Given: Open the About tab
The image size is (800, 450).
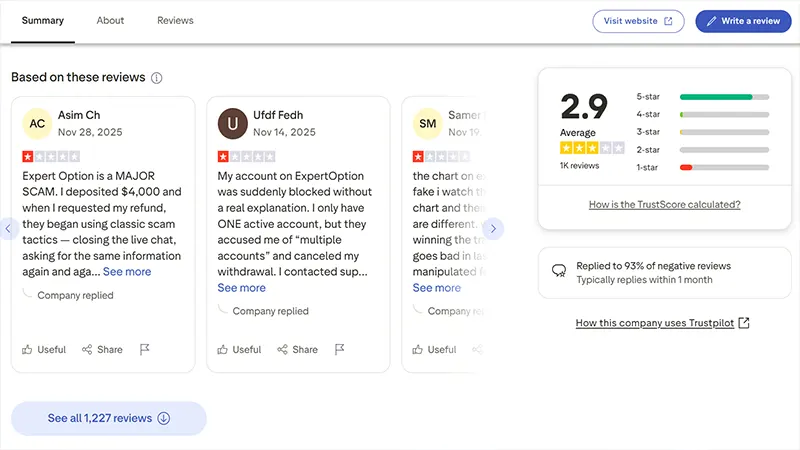Looking at the screenshot, I should pos(110,20).
